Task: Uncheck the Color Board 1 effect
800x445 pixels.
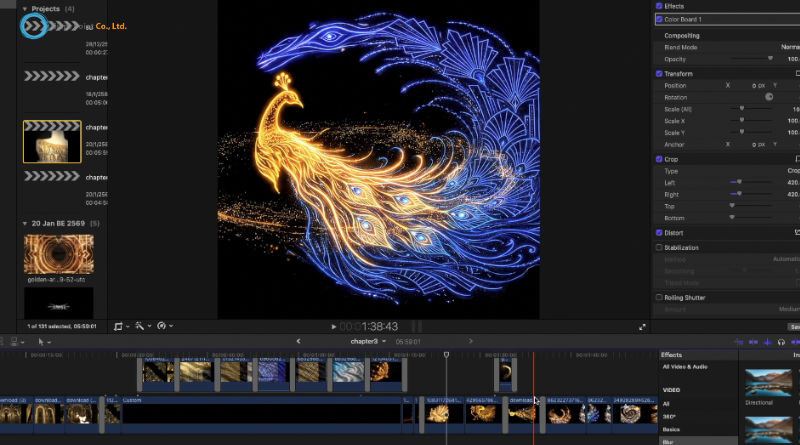Action: (x=659, y=19)
